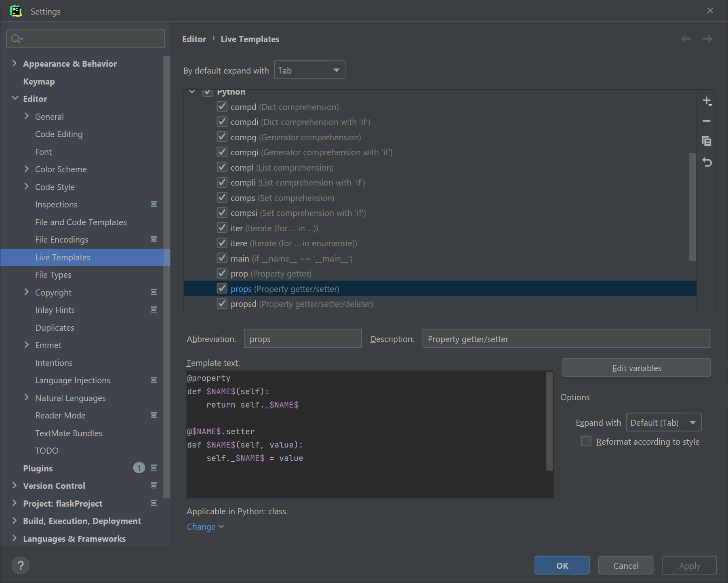Disable the main template checkbox
728x583 pixels.
(222, 258)
